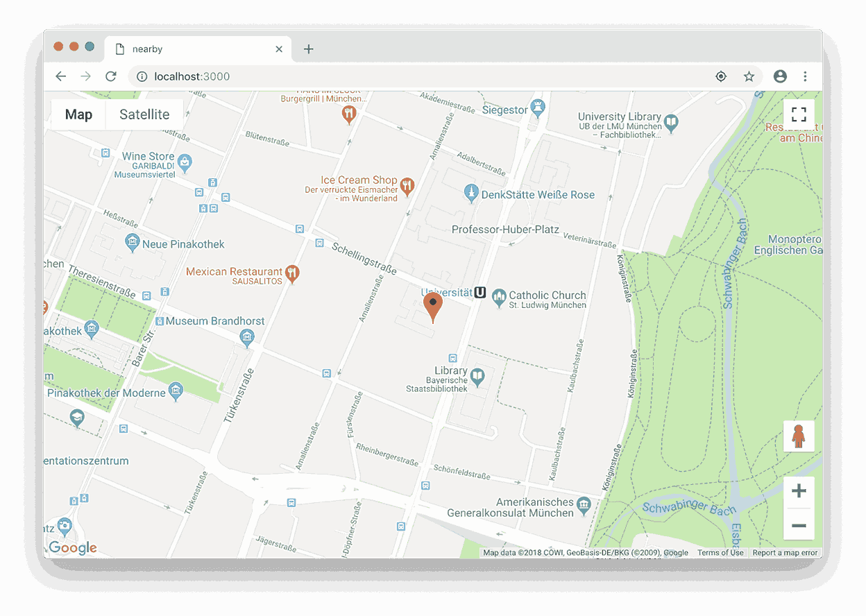This screenshot has width=866, height=616.
Task: Open the Terms of Use link
Action: 720,553
